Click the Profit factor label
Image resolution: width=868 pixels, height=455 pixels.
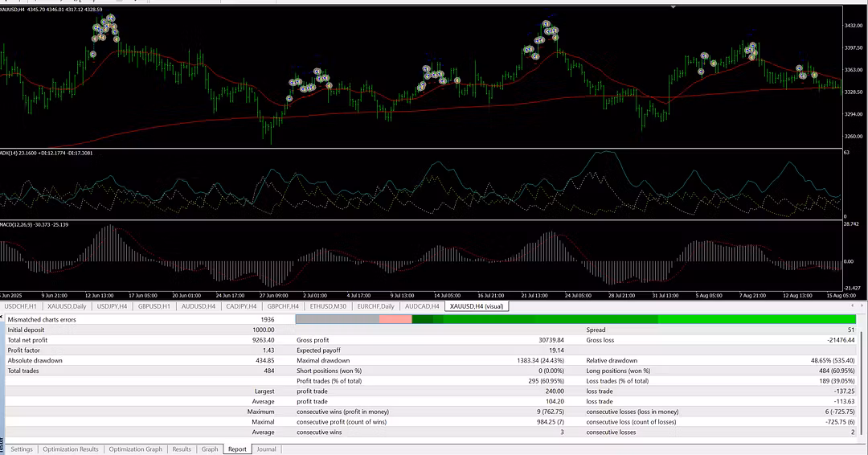tap(24, 350)
